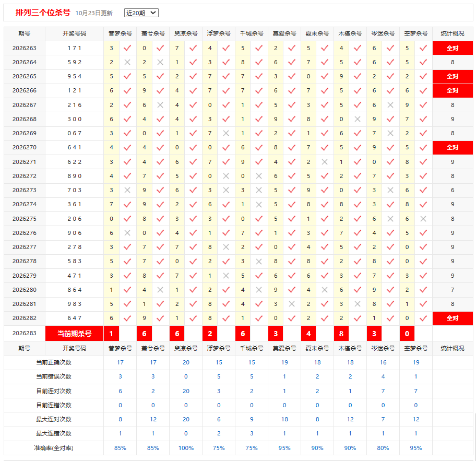Image resolution: width=476 pixels, height=461 pixels.
Task: Select the X mark for 千城杀号 in row 2026274
Action: coord(259,204)
